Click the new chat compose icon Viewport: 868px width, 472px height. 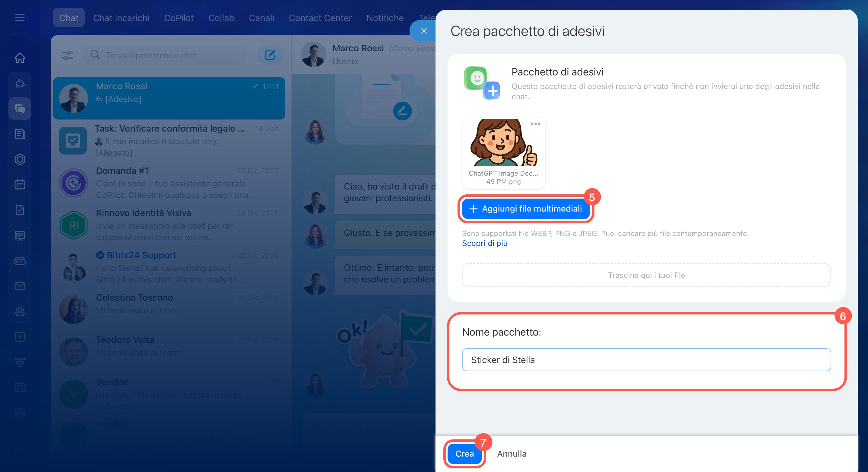(270, 55)
